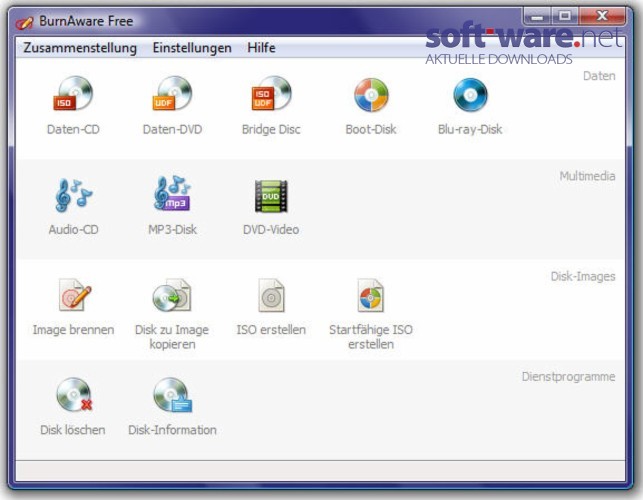
Task: Select the DVD-Video filmstrip icon
Action: point(271,196)
